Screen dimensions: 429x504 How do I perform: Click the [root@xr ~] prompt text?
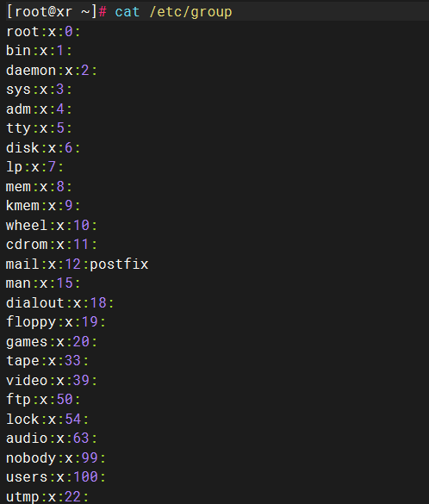pos(52,12)
